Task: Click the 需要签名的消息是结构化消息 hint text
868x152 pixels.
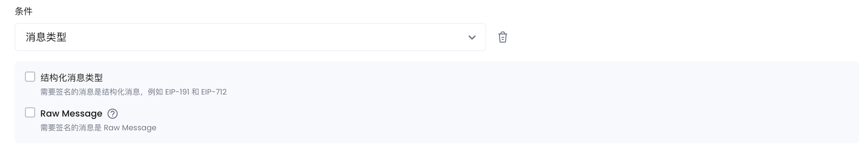Action: click(x=90, y=92)
